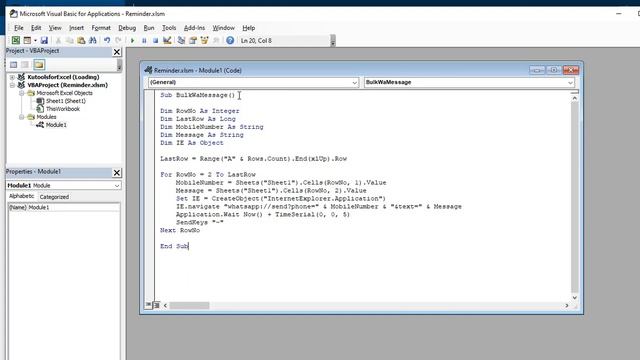Select ThisWorkbook in project tree

pos(63,109)
